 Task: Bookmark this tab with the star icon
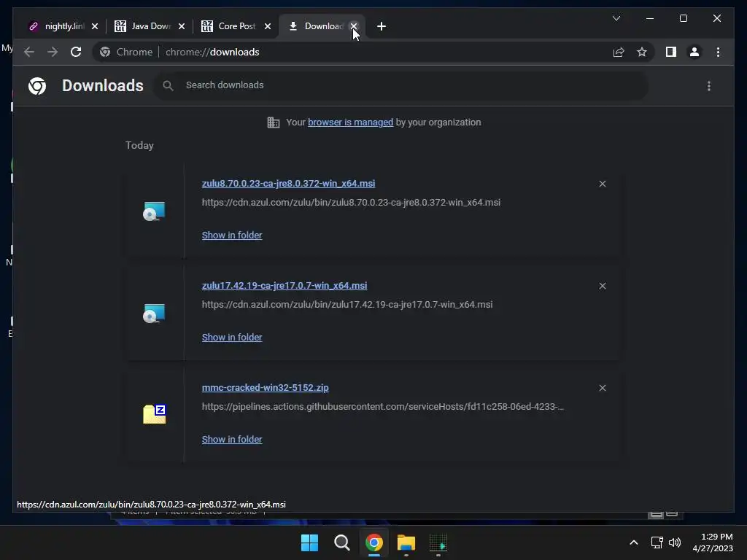click(x=642, y=52)
